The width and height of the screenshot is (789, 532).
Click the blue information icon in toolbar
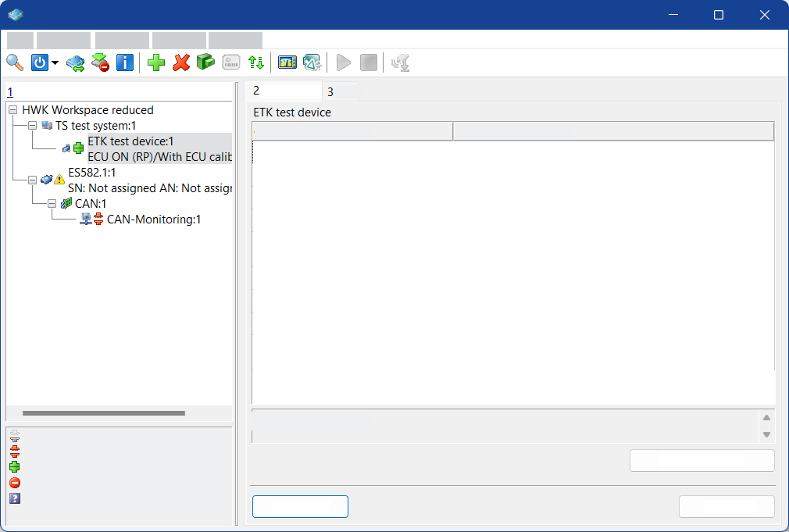click(x=125, y=62)
